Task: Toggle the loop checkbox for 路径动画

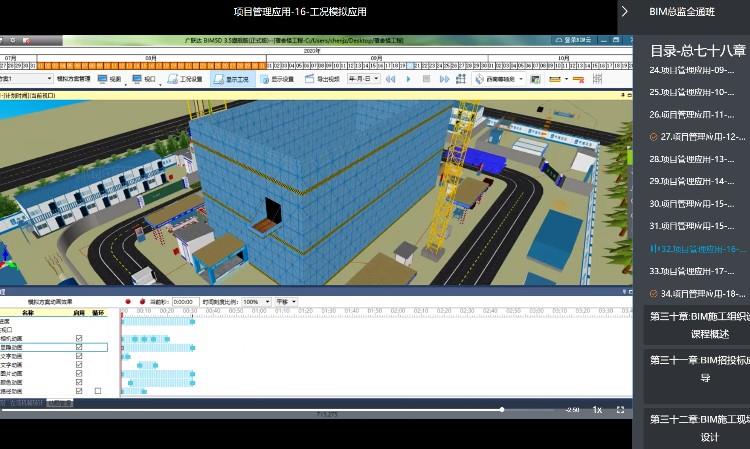Action: (98, 391)
